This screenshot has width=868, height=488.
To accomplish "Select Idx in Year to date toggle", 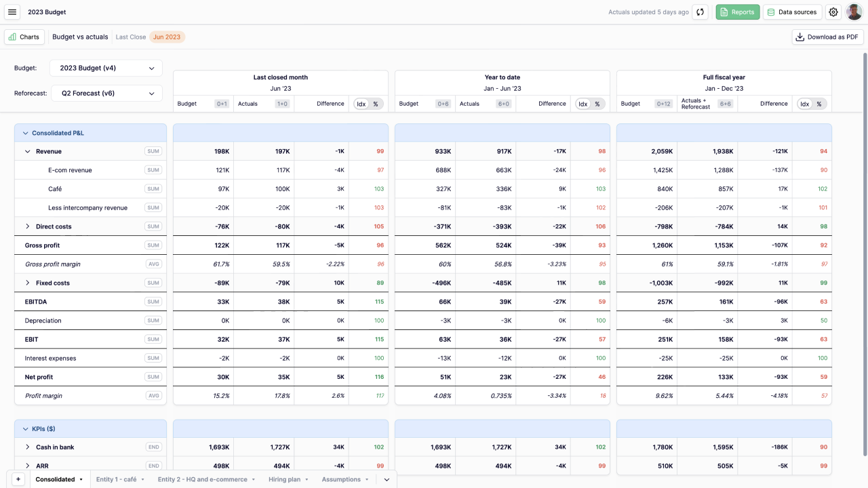I will pos(583,104).
